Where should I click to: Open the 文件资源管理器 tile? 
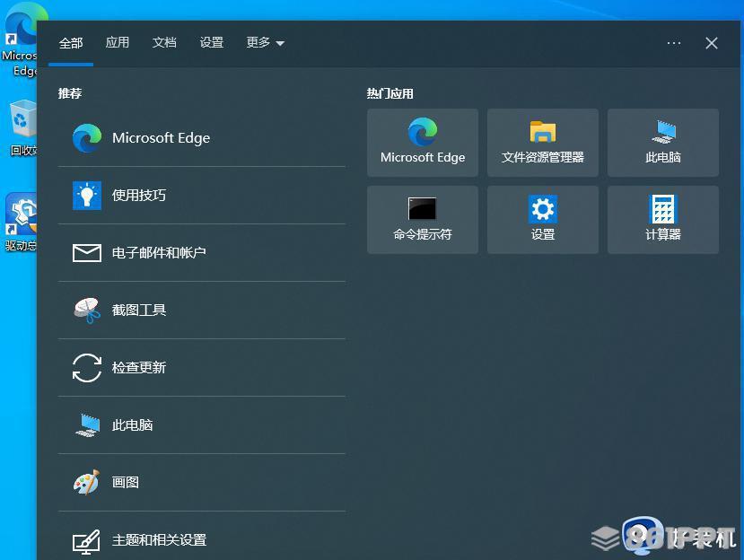tap(543, 143)
